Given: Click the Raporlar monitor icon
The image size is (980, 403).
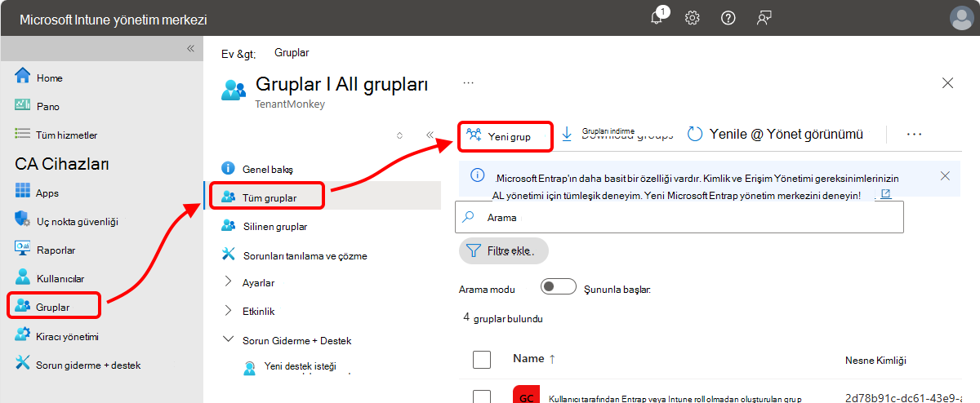Looking at the screenshot, I should [23, 250].
